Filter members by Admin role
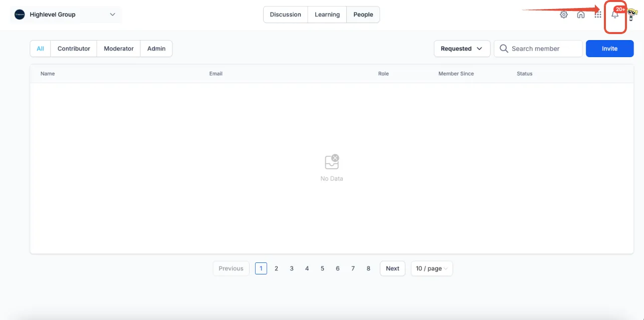Screen dimensions: 644x320 point(156,49)
